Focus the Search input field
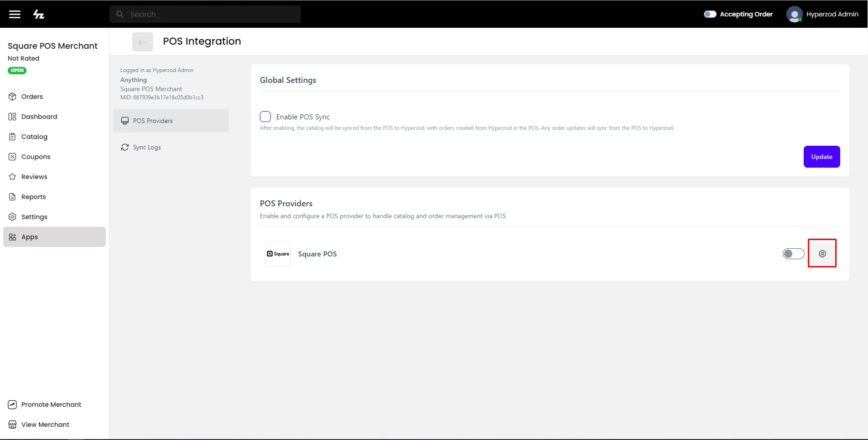This screenshot has height=440, width=868. [205, 14]
